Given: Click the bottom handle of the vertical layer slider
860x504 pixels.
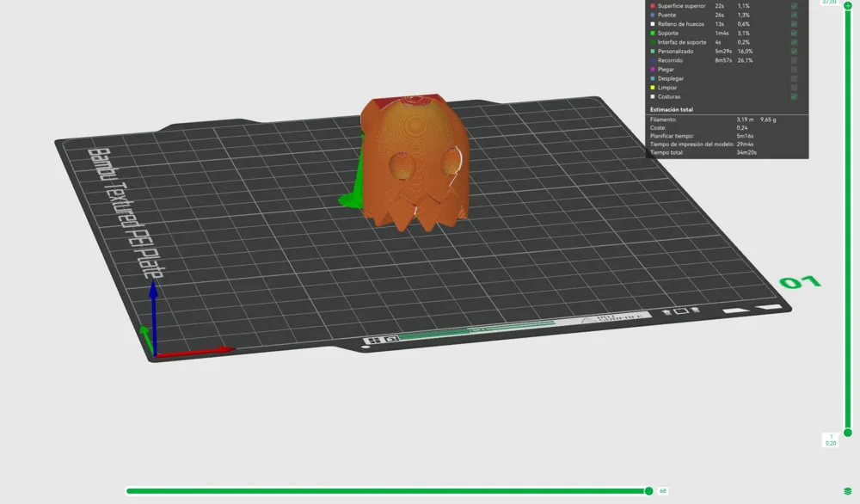Looking at the screenshot, I should pyautogui.click(x=848, y=433).
